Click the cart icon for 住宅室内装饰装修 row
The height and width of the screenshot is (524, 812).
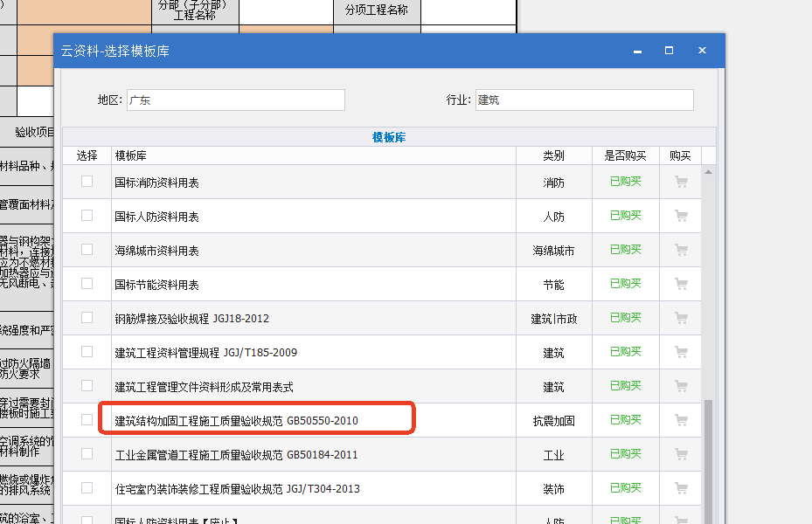coord(681,489)
